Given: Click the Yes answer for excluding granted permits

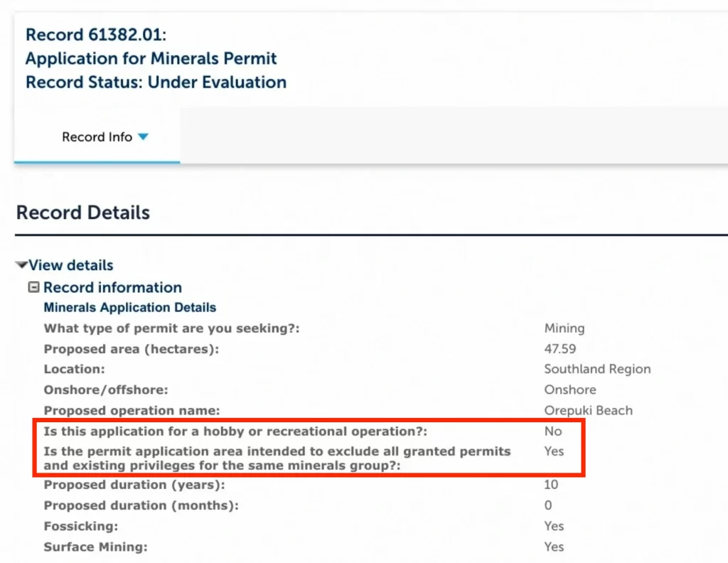Looking at the screenshot, I should (x=554, y=451).
